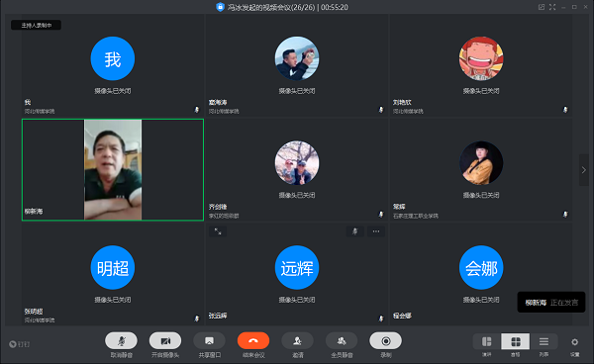
Task: Click muted mic icon at 张远辉 tile bottom
Action: [381, 318]
